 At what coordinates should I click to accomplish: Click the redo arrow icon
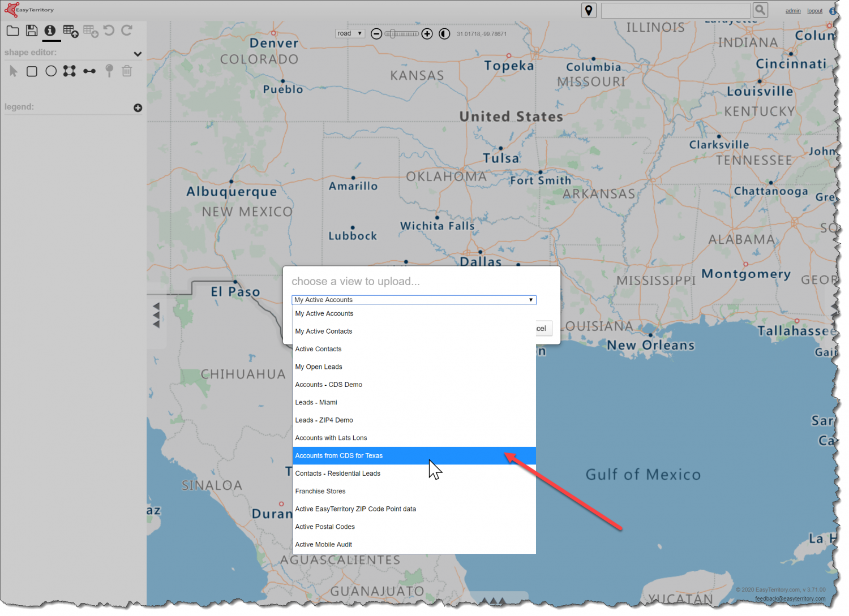coord(127,31)
